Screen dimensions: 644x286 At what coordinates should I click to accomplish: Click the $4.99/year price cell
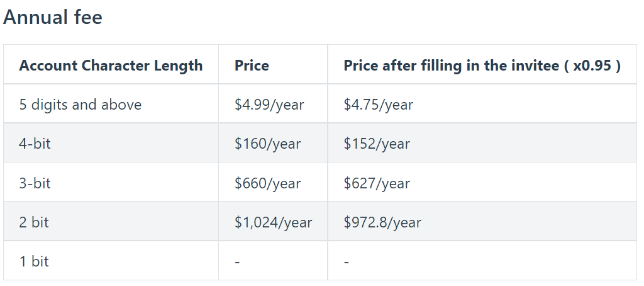pyautogui.click(x=269, y=105)
